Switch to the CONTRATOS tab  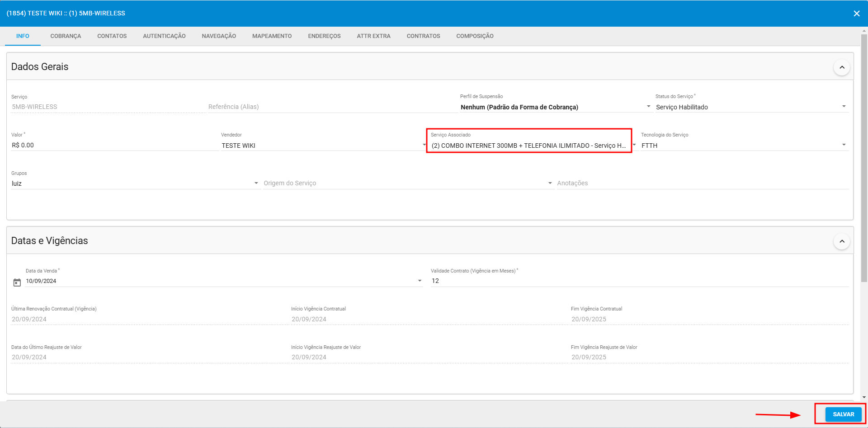(423, 36)
